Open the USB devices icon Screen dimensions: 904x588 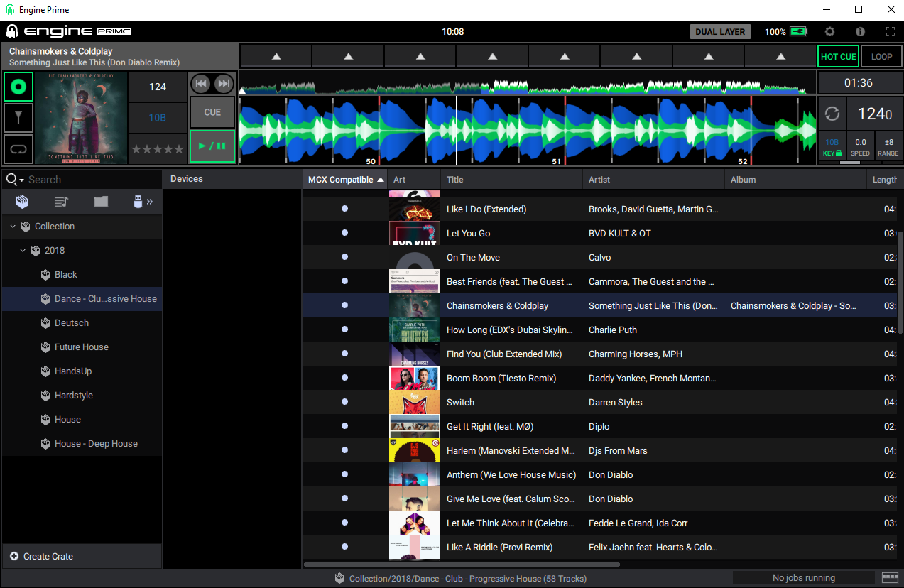[138, 202]
